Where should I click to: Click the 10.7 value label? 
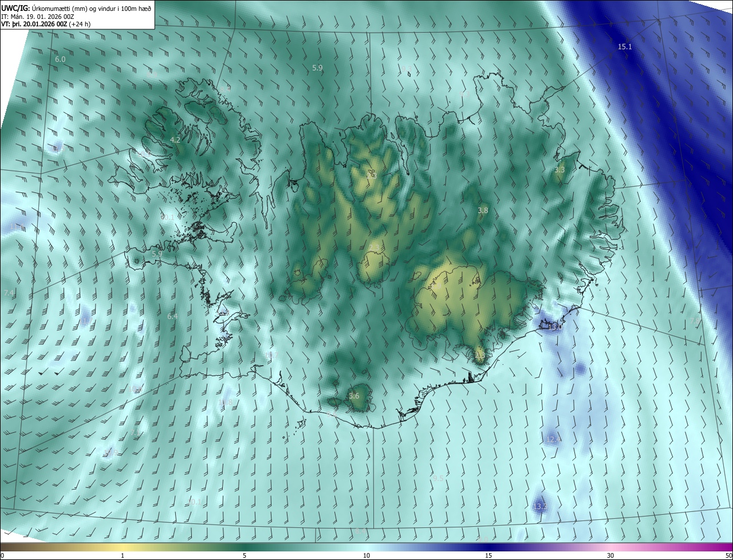(271, 356)
